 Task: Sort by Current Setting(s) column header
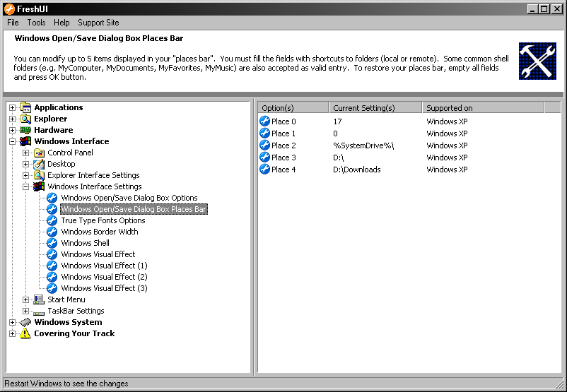click(375, 107)
